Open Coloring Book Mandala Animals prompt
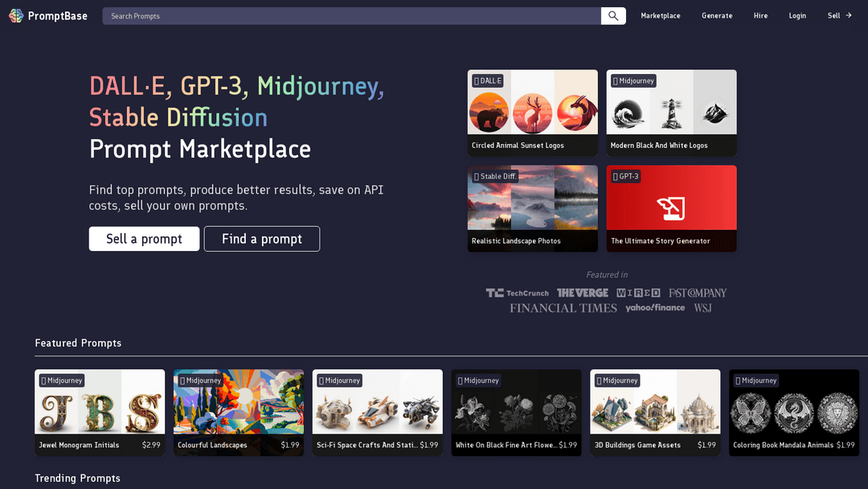 click(x=794, y=413)
